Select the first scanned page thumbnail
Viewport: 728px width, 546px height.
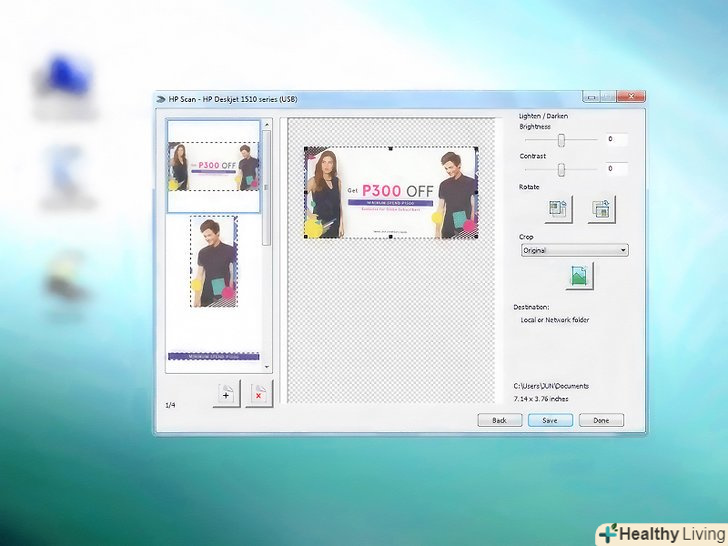[213, 166]
